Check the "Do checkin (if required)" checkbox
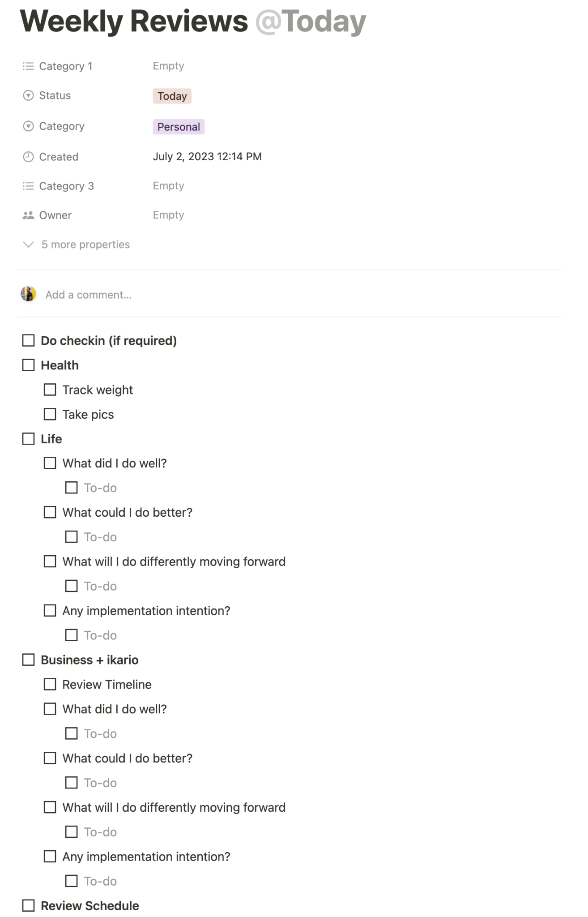This screenshot has width=588, height=917. pyautogui.click(x=29, y=341)
